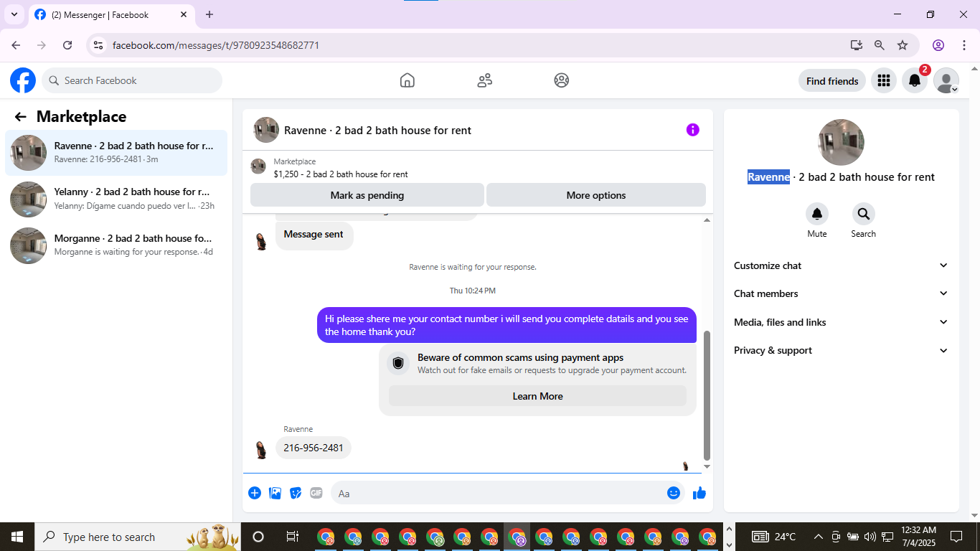980x551 pixels.
Task: Click the install app icon in address bar
Action: click(857, 45)
